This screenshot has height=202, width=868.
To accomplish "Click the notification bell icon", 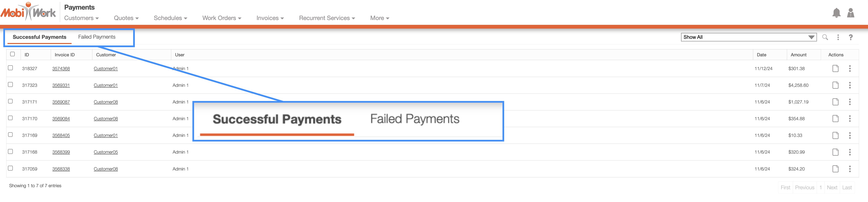I will [x=836, y=13].
